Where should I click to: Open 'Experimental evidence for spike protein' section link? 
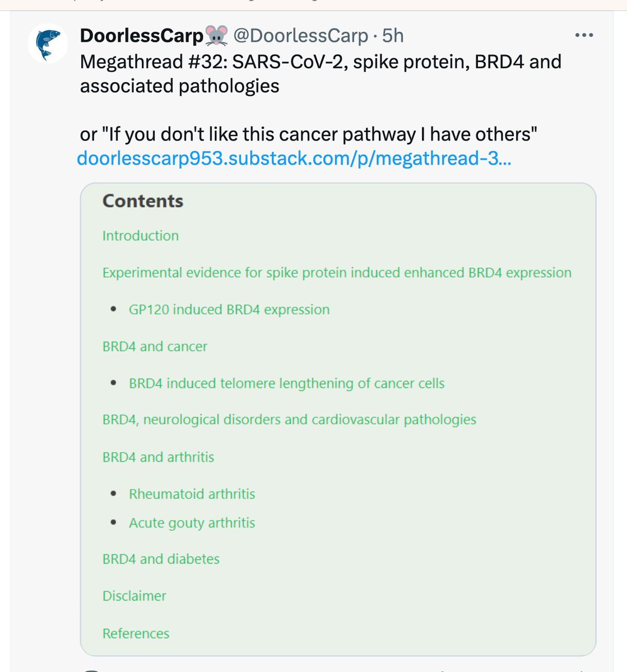point(337,273)
